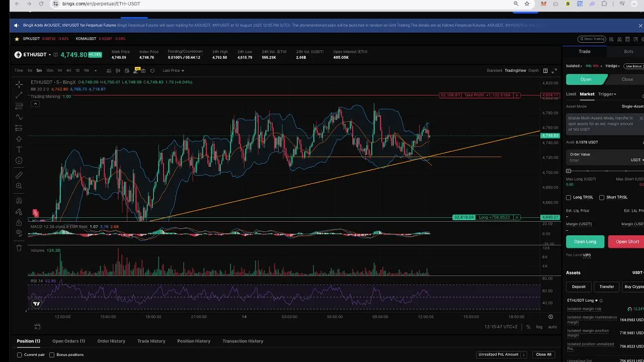Take a chart snapshot with camera icon
This screenshot has height=362, width=644.
(143, 70)
